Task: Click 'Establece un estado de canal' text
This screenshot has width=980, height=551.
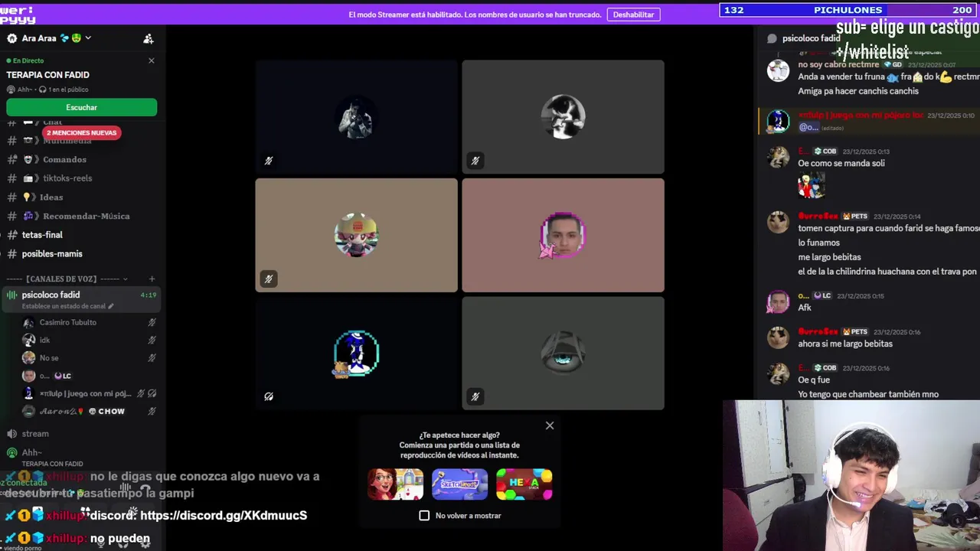Action: pos(64,306)
